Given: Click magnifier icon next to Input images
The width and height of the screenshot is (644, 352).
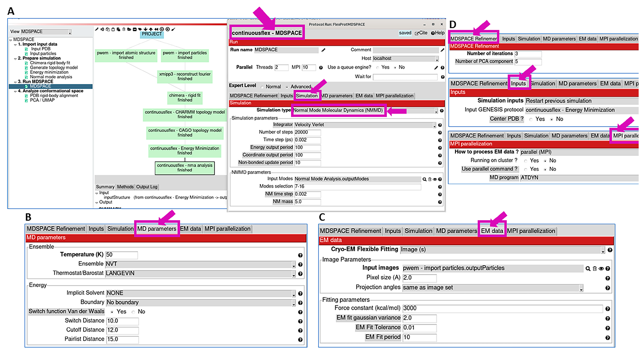Looking at the screenshot, I should 587,269.
